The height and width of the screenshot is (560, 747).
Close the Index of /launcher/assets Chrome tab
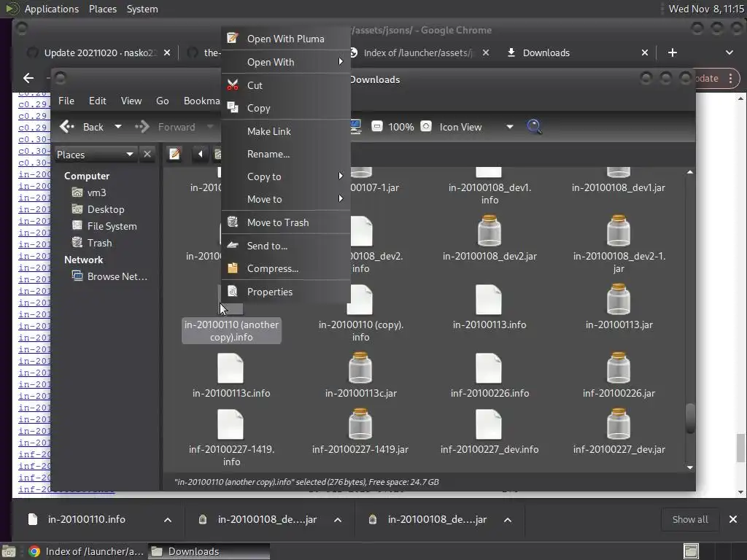(x=485, y=52)
